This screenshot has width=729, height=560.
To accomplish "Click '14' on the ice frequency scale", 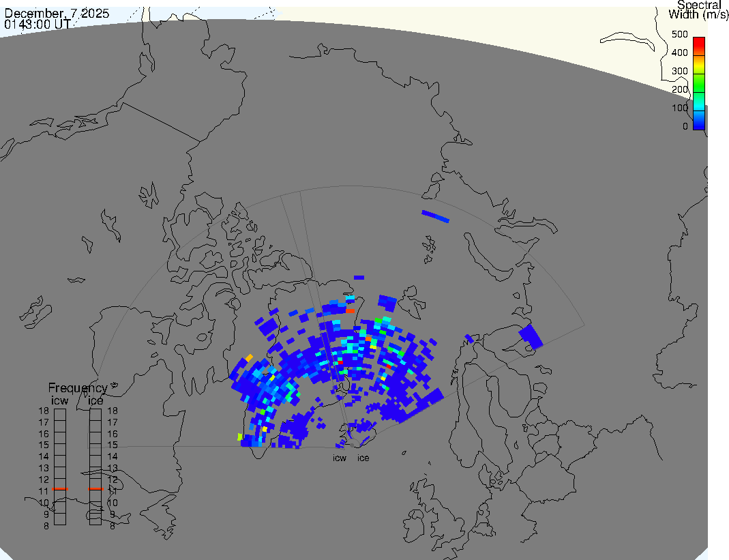I will click(113, 457).
